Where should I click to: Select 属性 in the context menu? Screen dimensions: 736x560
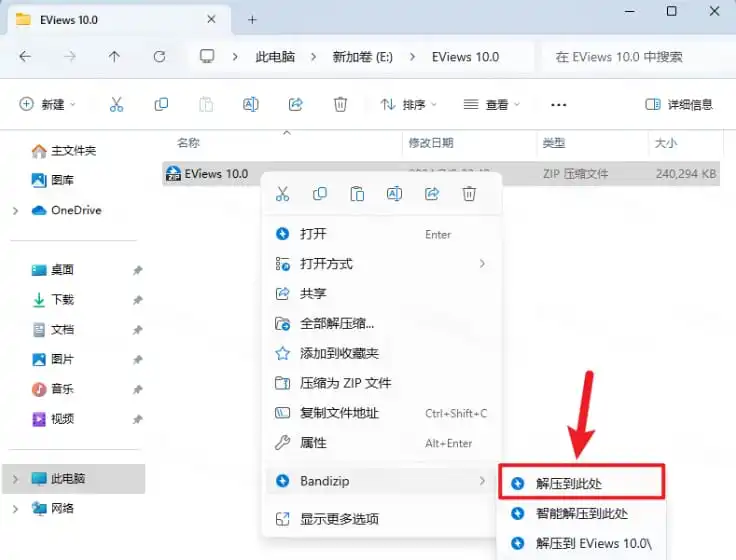point(383,443)
